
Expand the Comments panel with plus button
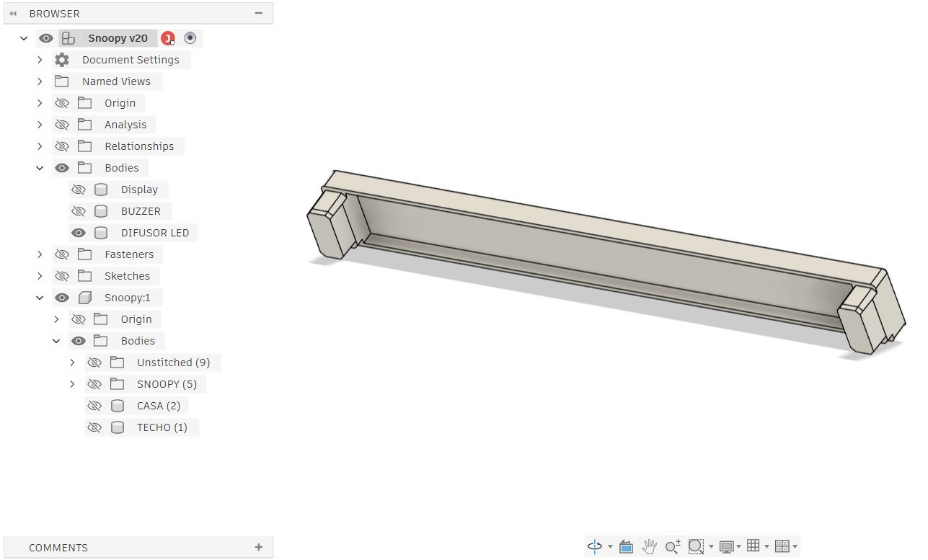pyautogui.click(x=259, y=547)
